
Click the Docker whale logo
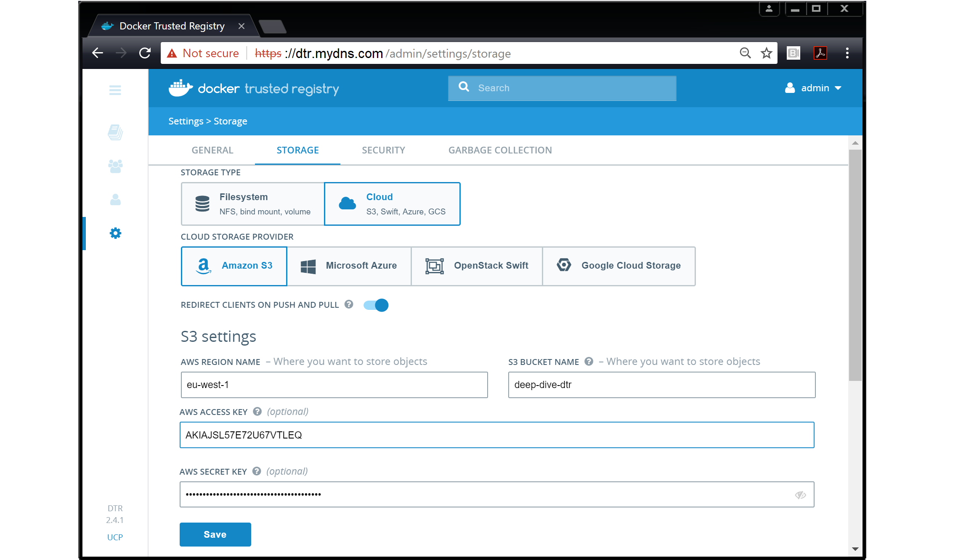point(181,88)
